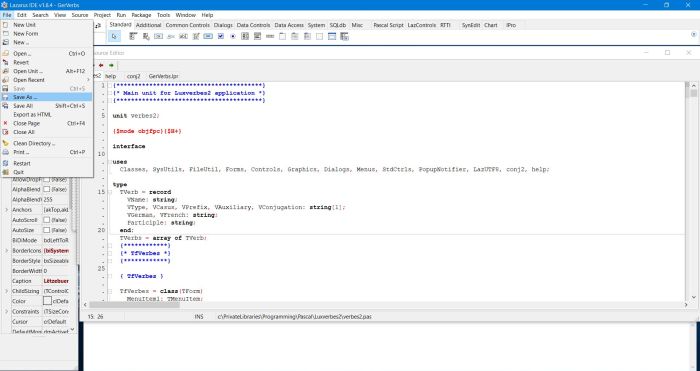Select the pointer selection tool in component palette
This screenshot has width=700, height=371.
114,37
